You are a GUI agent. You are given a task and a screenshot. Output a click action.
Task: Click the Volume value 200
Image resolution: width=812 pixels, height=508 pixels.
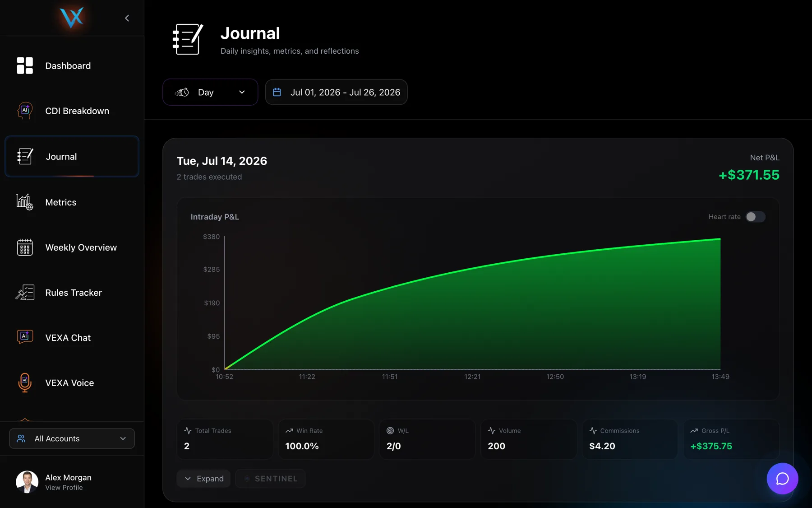pyautogui.click(x=496, y=446)
